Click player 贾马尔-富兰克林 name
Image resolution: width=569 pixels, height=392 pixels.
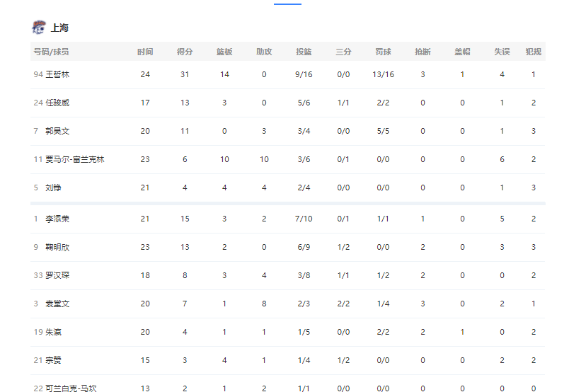coord(75,159)
